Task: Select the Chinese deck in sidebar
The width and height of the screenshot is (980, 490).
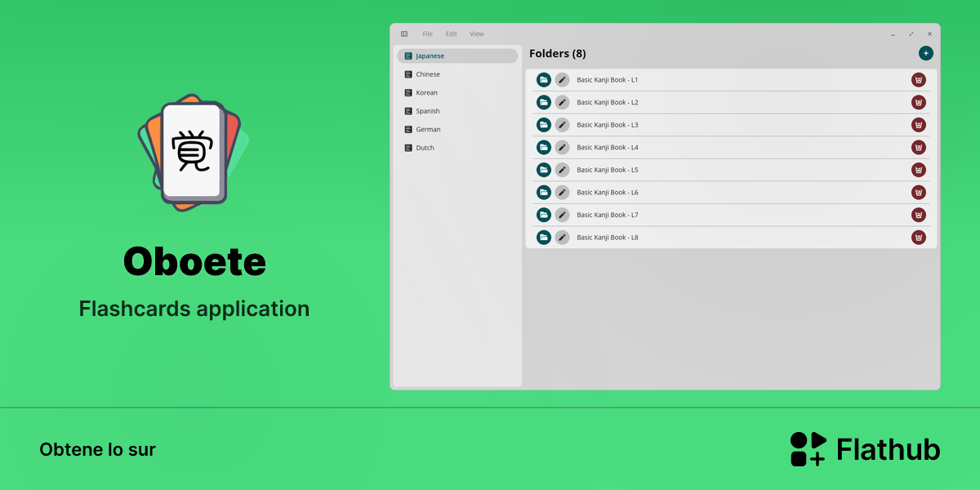Action: [457, 74]
